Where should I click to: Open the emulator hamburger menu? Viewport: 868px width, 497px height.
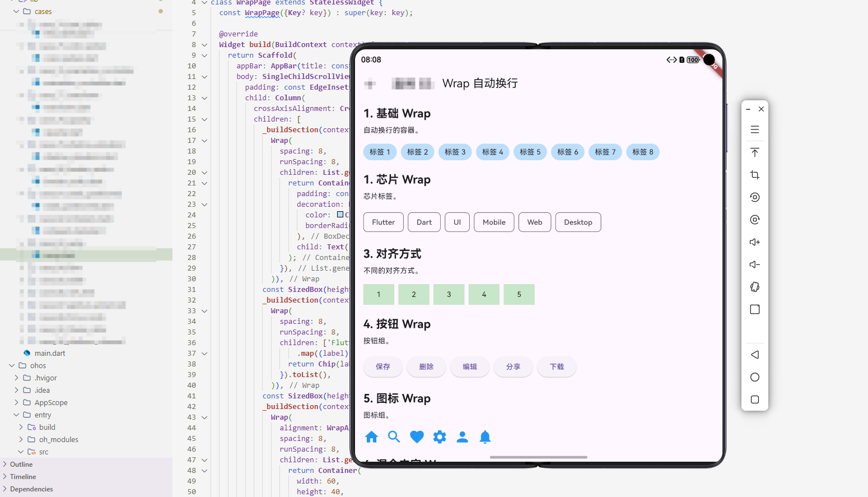coord(754,129)
